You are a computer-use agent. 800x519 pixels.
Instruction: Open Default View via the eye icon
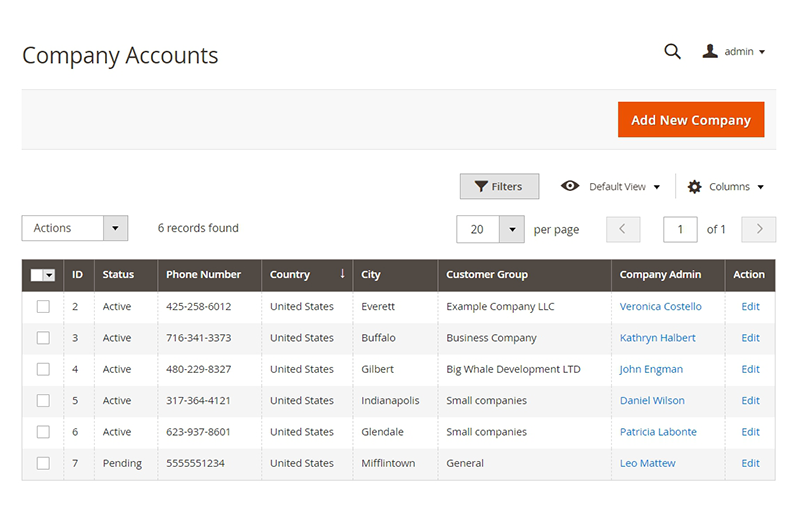[x=570, y=186]
